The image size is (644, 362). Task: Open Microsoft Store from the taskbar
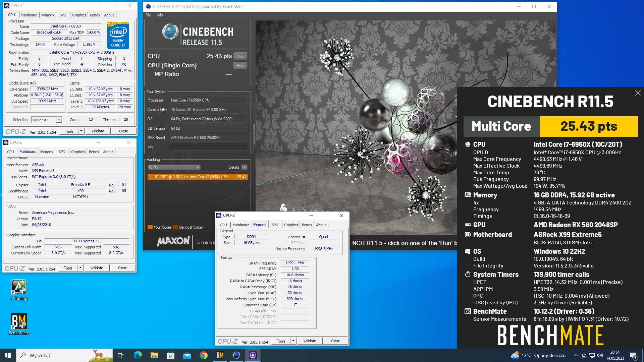click(170, 355)
